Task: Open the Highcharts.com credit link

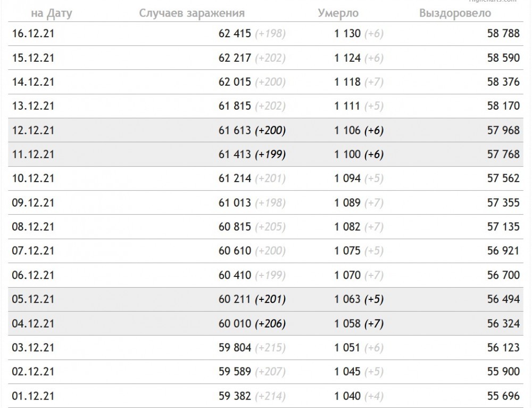Action: pyautogui.click(x=492, y=2)
